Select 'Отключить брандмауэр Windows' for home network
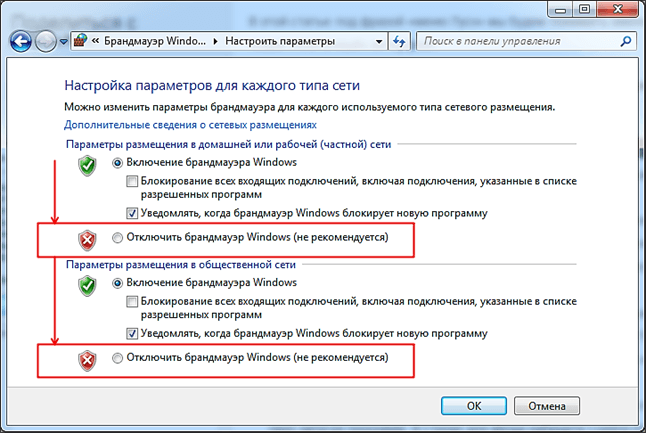646x433 pixels. [119, 239]
